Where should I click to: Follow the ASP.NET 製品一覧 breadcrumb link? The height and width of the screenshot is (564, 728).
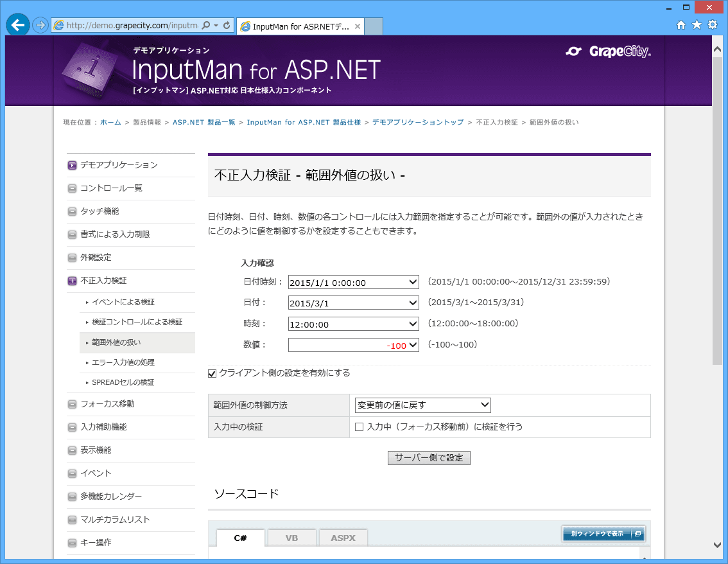(204, 122)
